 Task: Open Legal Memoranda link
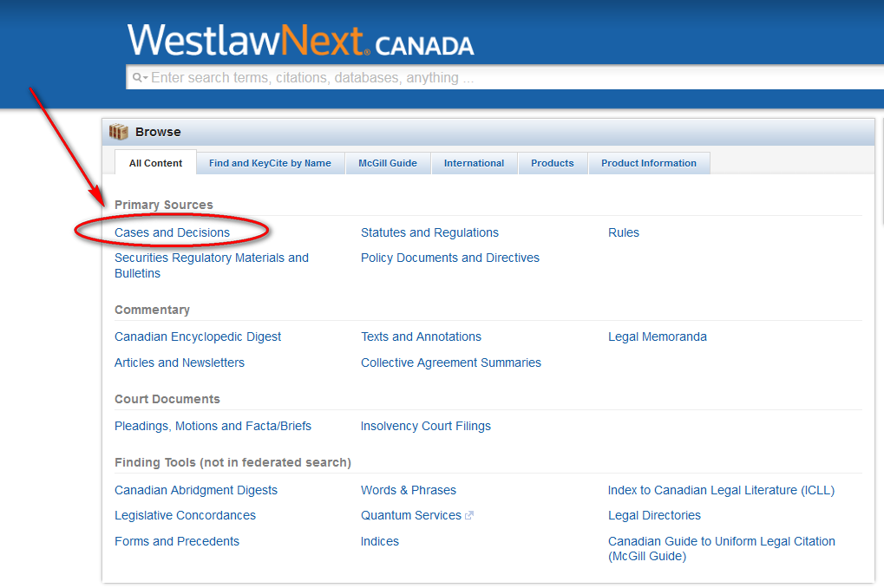658,336
